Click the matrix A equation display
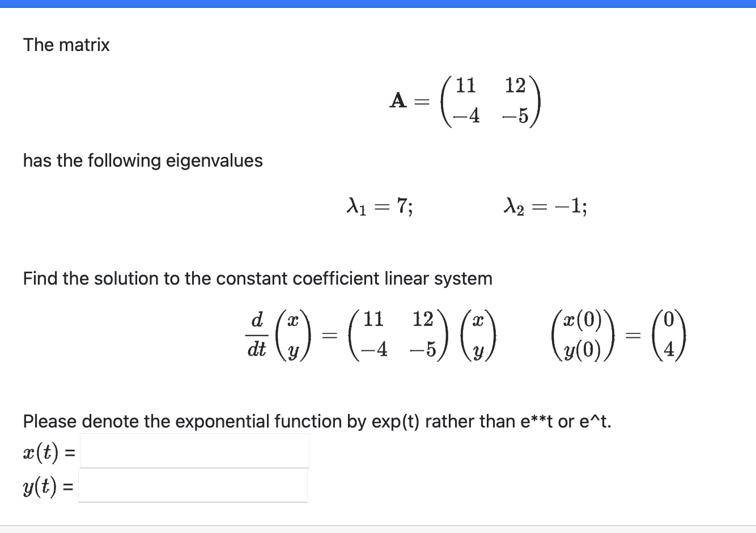The image size is (756, 533). click(465, 102)
